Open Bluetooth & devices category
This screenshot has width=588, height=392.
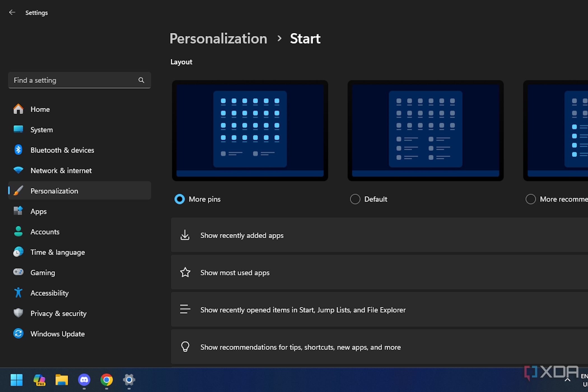(80, 150)
